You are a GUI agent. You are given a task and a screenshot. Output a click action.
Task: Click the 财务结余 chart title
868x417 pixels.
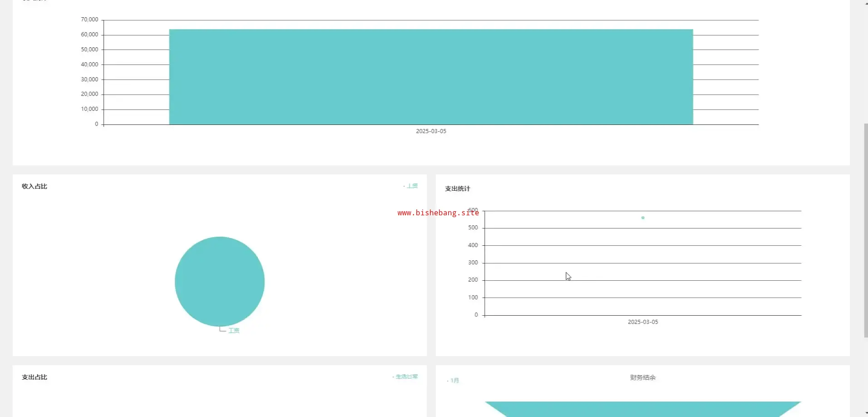pos(643,377)
